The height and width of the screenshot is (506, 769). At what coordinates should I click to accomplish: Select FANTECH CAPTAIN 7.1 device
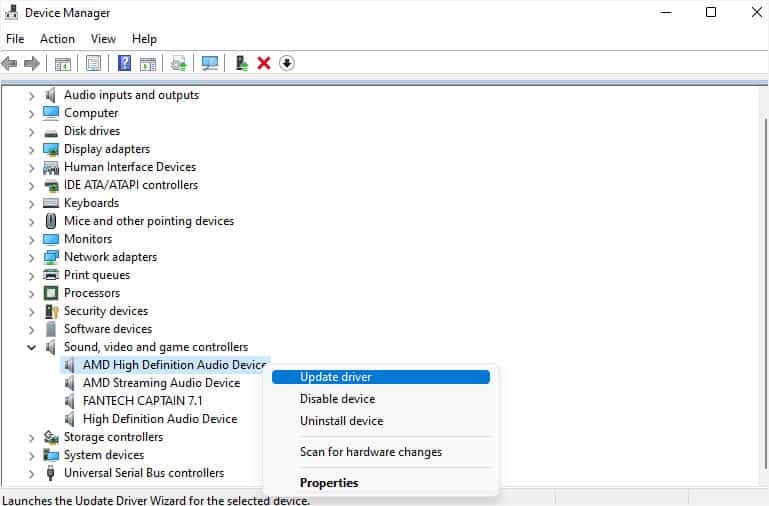tap(142, 401)
